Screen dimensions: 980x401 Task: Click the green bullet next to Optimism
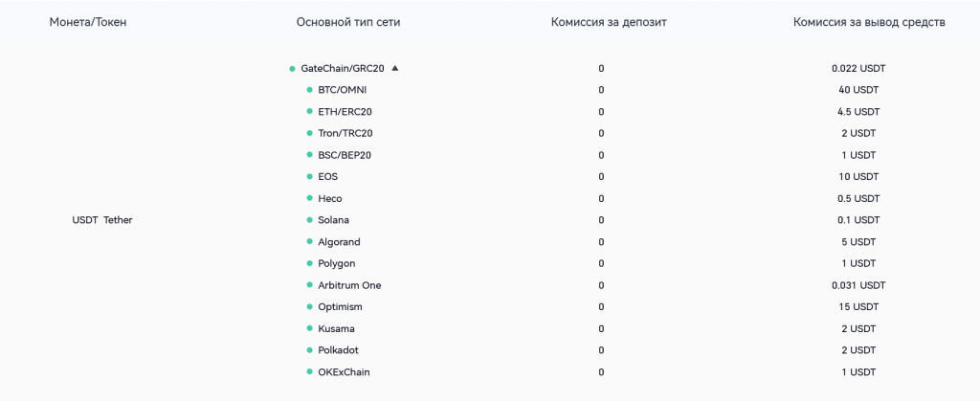[x=309, y=307]
